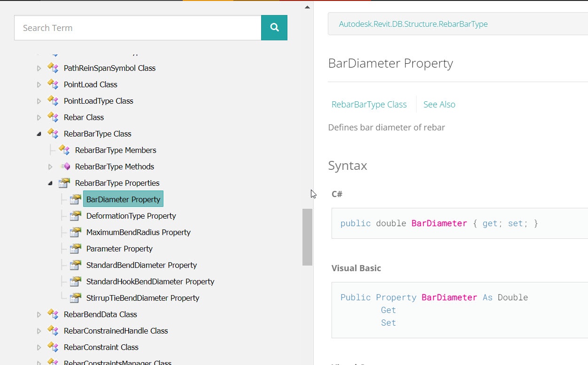Click the class icon beside PointLoad Class
The width and height of the screenshot is (588, 365).
tap(53, 84)
